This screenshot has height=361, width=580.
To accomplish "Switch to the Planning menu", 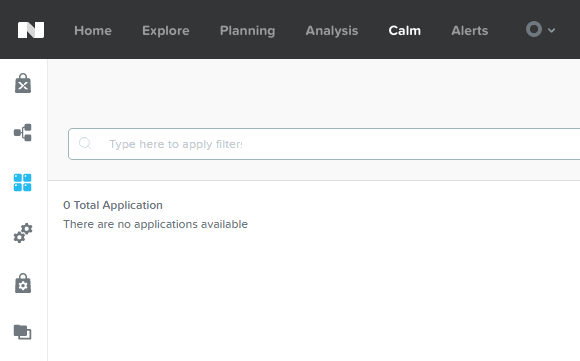I will tap(247, 31).
